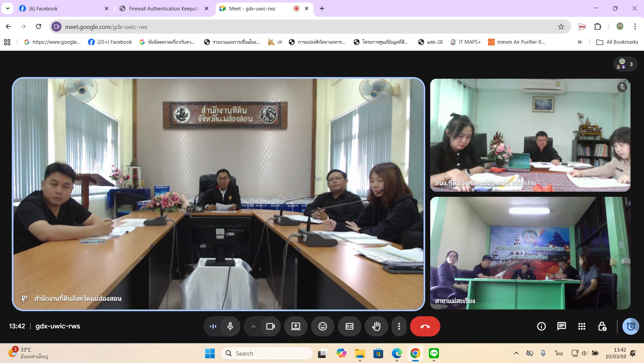Click the red leave call button
Viewport: 644px width, 363px height.
pos(425,326)
